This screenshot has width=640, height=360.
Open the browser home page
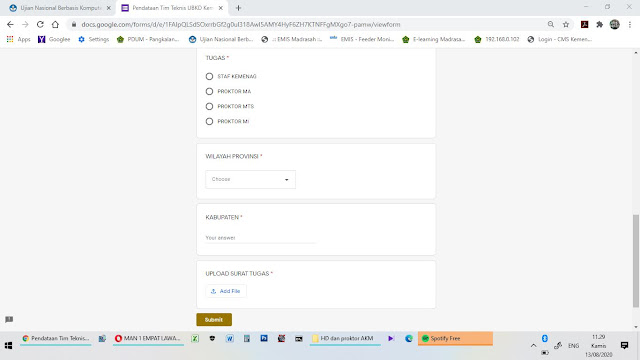tap(55, 24)
